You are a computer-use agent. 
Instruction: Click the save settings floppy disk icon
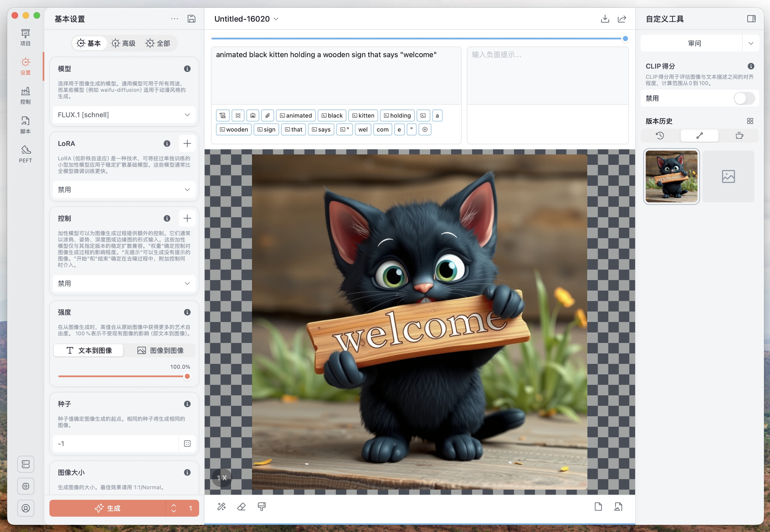pos(191,19)
